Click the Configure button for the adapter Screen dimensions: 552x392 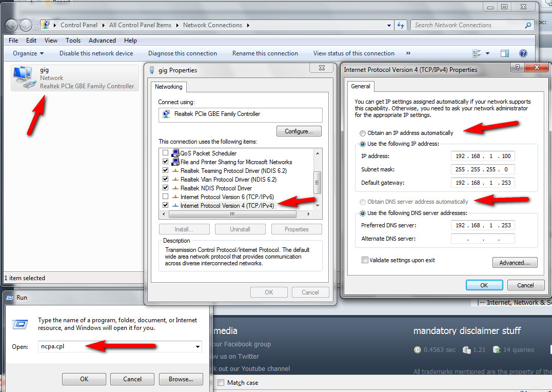point(299,131)
